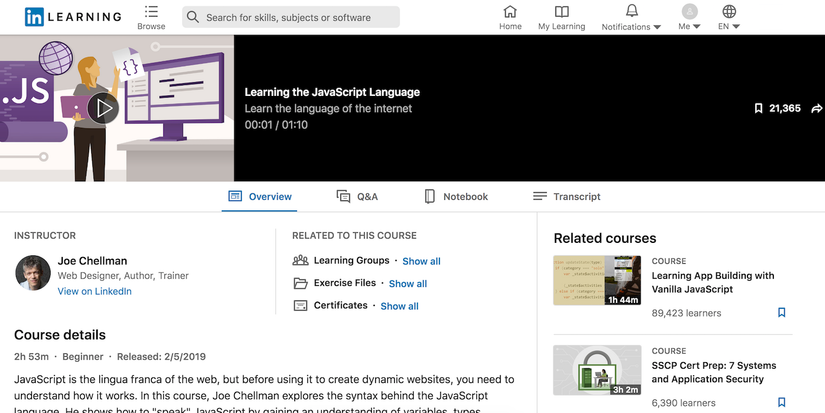Show all Certificates
Viewport: 825px width, 413px height.
pyautogui.click(x=399, y=306)
